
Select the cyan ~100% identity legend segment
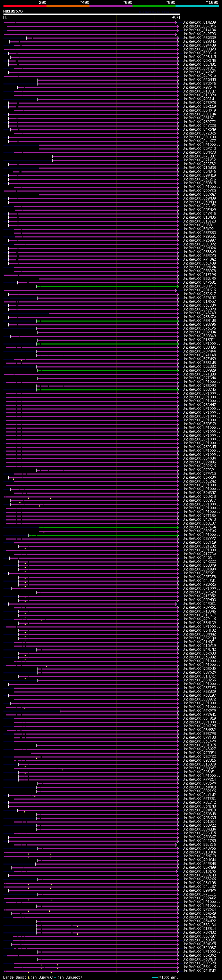(x=197, y=6)
